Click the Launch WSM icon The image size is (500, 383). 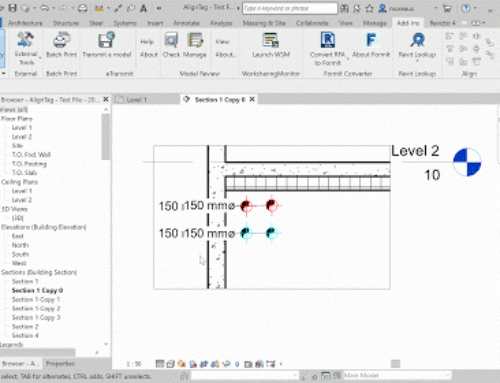click(x=270, y=40)
